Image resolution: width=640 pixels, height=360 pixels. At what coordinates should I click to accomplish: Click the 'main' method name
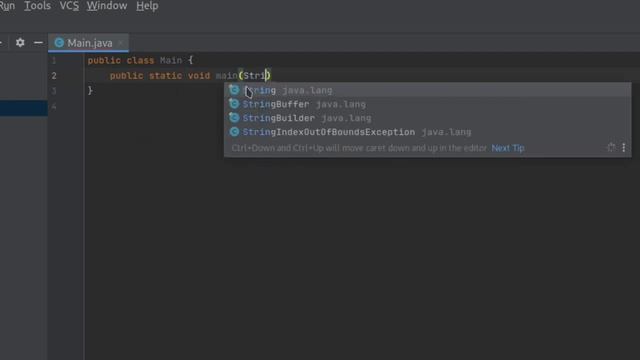pos(227,76)
